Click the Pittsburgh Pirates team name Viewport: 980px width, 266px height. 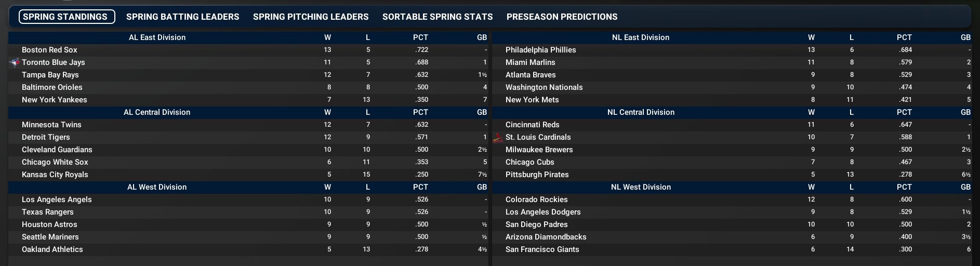pos(537,175)
